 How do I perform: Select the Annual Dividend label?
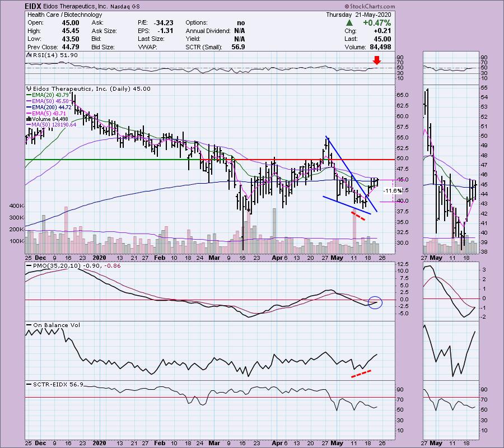pos(208,31)
